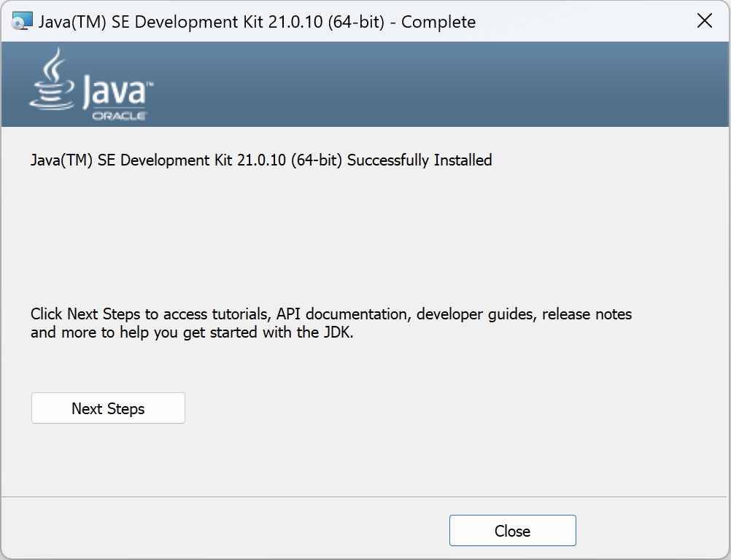This screenshot has height=560, width=731.
Task: Click the word Complete in window title
Action: [x=438, y=22]
